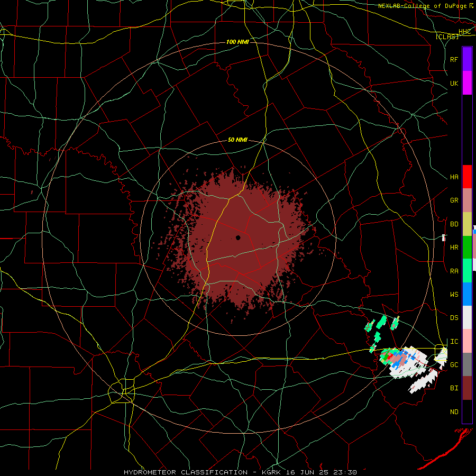Click the magenta UK legend color swatch
476x476 pixels.
pos(467,83)
